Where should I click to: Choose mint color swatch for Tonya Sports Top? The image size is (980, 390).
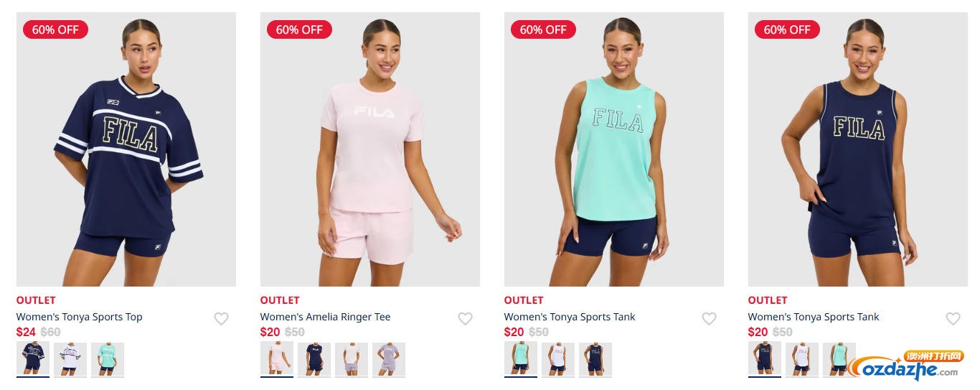pos(108,359)
